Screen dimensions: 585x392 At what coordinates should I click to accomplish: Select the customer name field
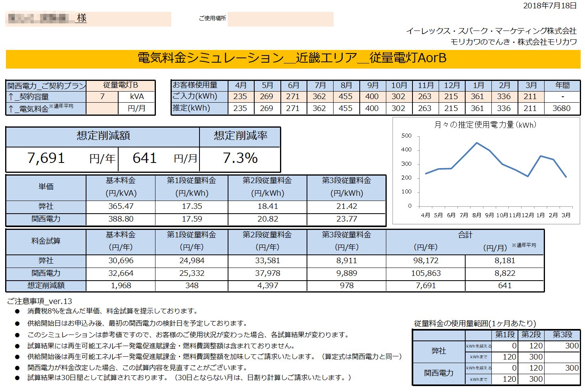point(88,19)
